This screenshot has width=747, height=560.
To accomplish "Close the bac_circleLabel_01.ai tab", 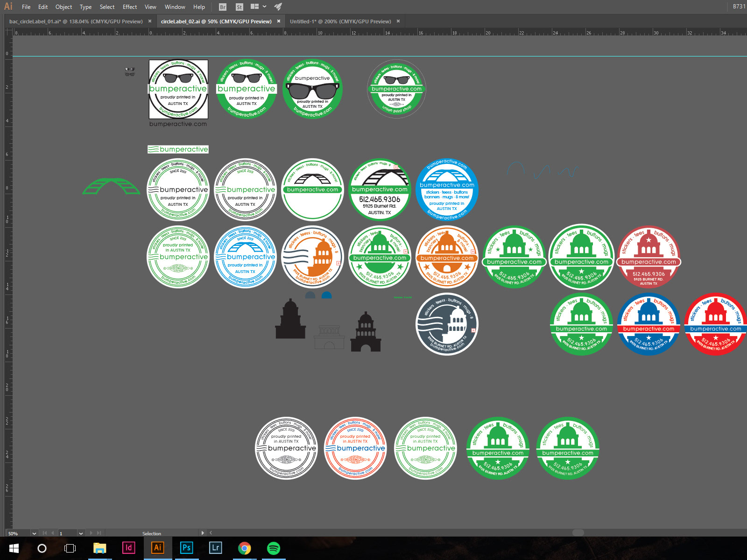I will click(x=150, y=21).
